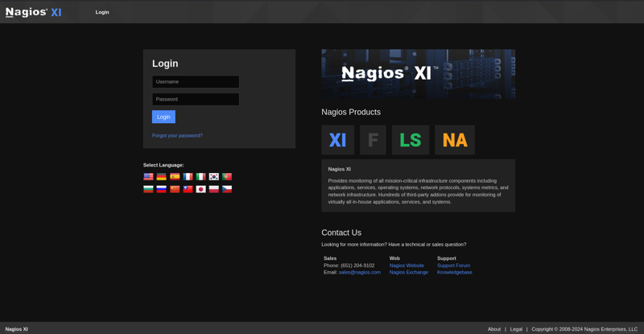Open the Knowledgebase link
This screenshot has height=334, width=644.
pyautogui.click(x=455, y=272)
